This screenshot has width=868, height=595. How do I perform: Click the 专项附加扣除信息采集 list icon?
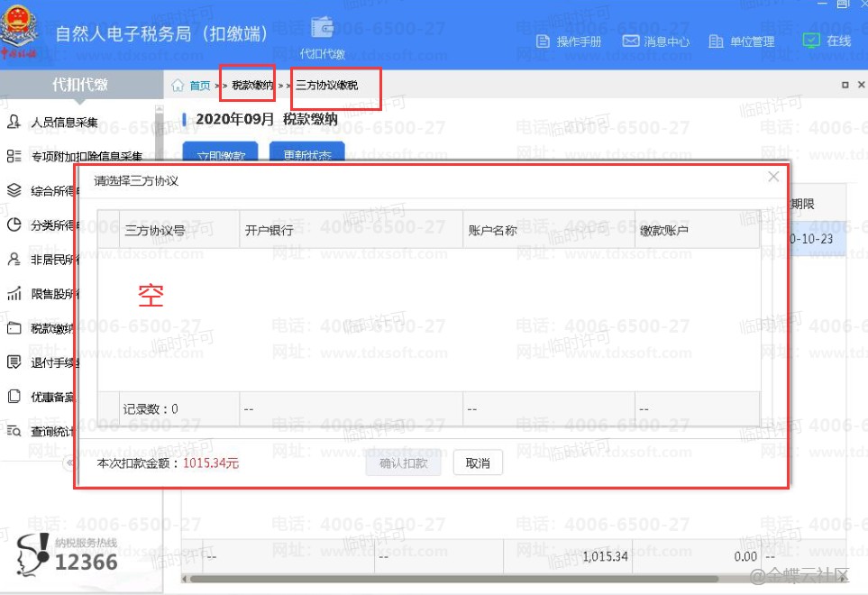[14, 156]
